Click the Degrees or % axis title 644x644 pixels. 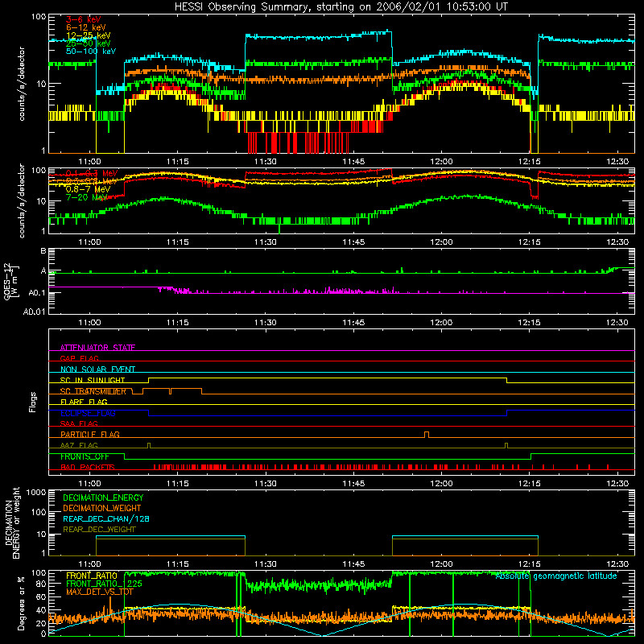coord(21,604)
